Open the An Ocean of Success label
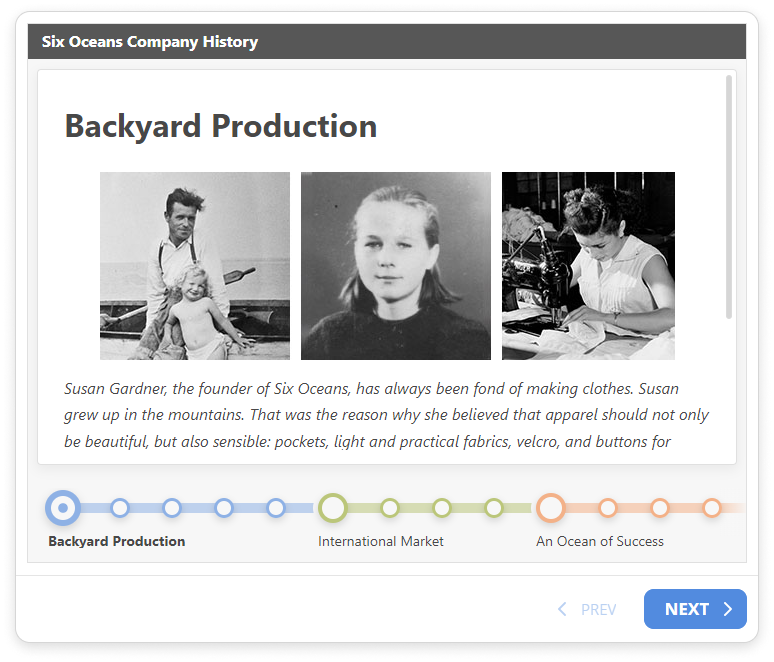Image resolution: width=774 pixels, height=662 pixels. pos(600,541)
